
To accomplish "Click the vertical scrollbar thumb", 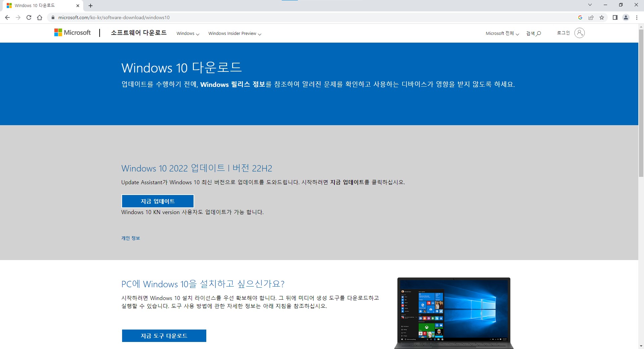I will [641, 103].
